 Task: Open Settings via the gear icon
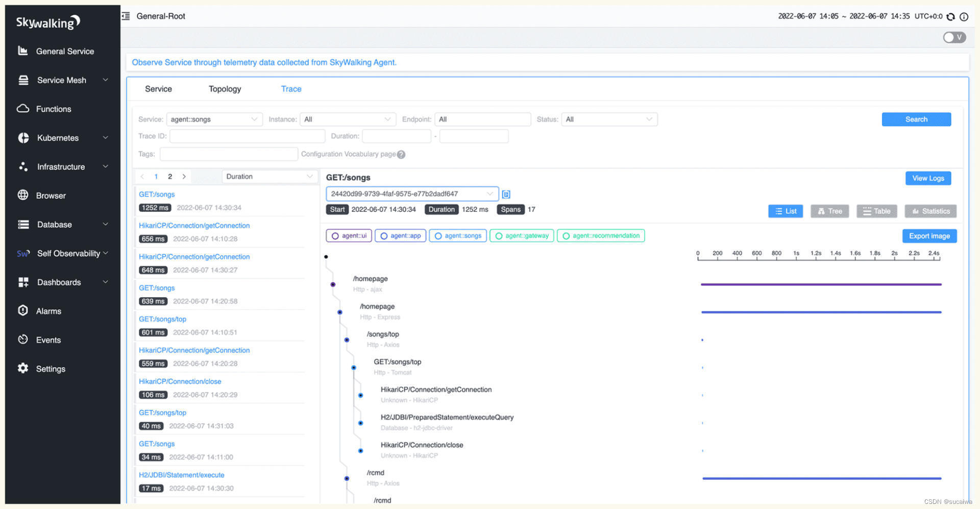(x=23, y=368)
